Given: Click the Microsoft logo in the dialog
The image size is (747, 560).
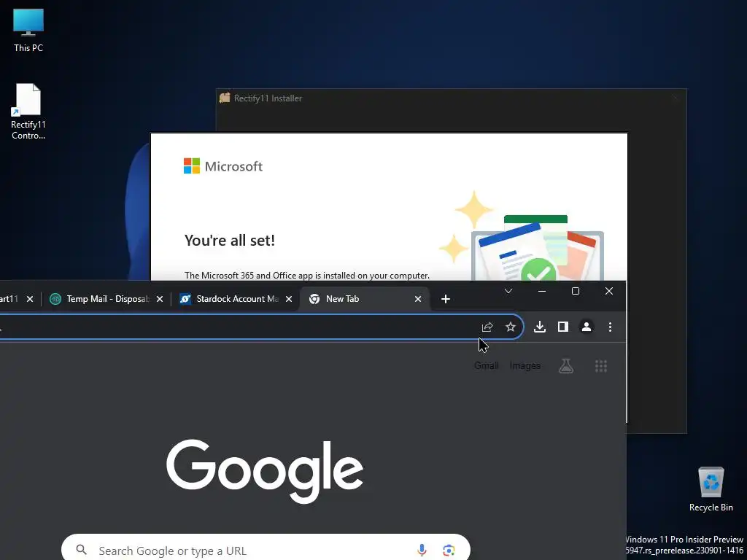Looking at the screenshot, I should pos(223,166).
